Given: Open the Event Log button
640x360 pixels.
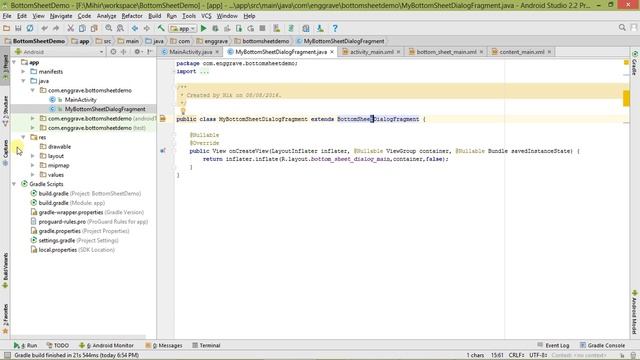Looking at the screenshot, I should tap(553, 345).
